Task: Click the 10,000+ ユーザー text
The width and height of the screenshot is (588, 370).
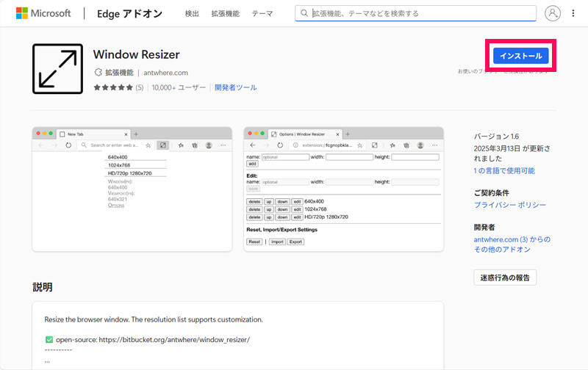Action: (x=179, y=87)
